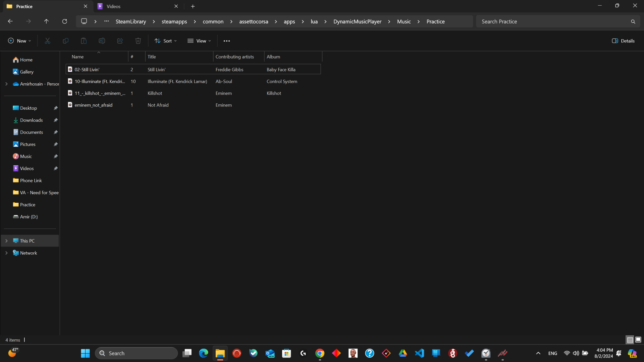Open the Get Help taskbar icon

tap(369, 353)
